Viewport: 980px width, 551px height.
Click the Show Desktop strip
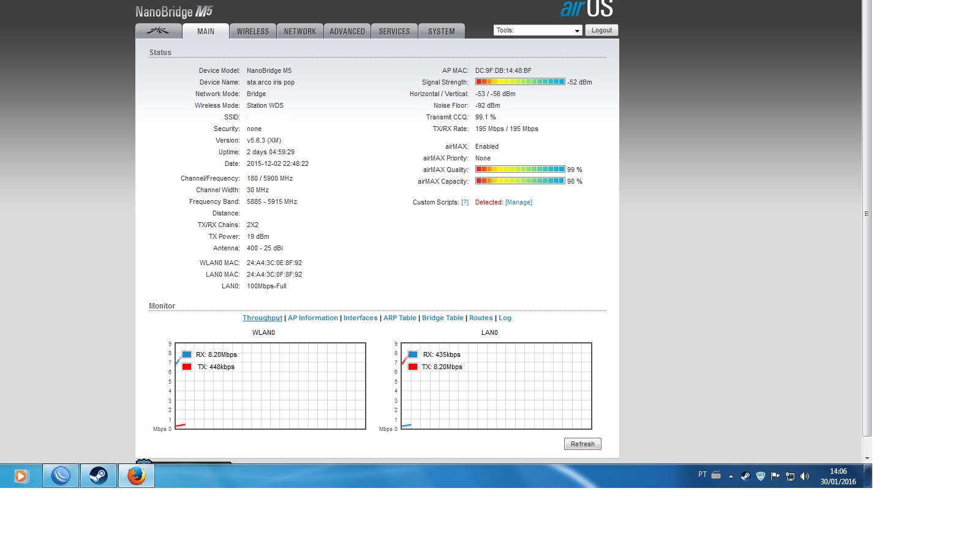(867, 476)
